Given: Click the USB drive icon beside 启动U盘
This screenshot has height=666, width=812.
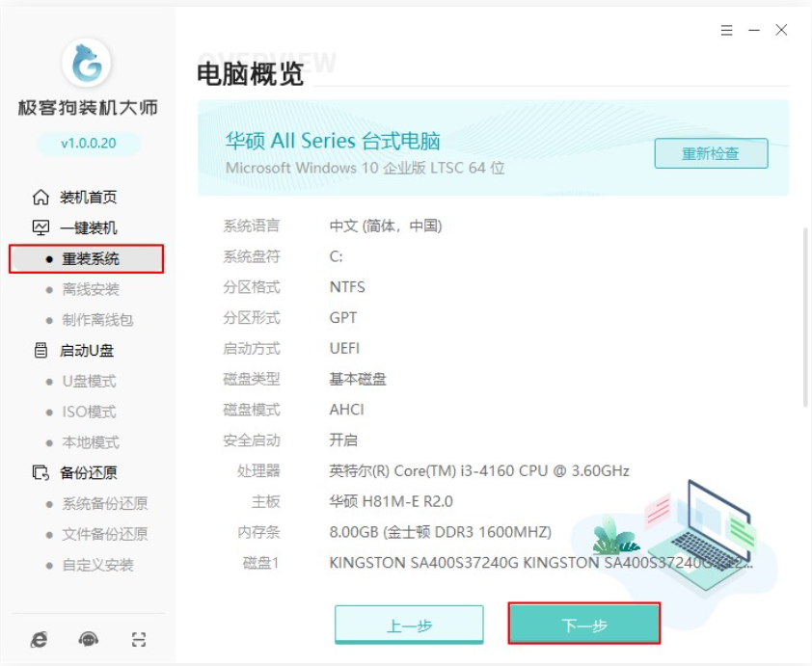Looking at the screenshot, I should [x=41, y=350].
